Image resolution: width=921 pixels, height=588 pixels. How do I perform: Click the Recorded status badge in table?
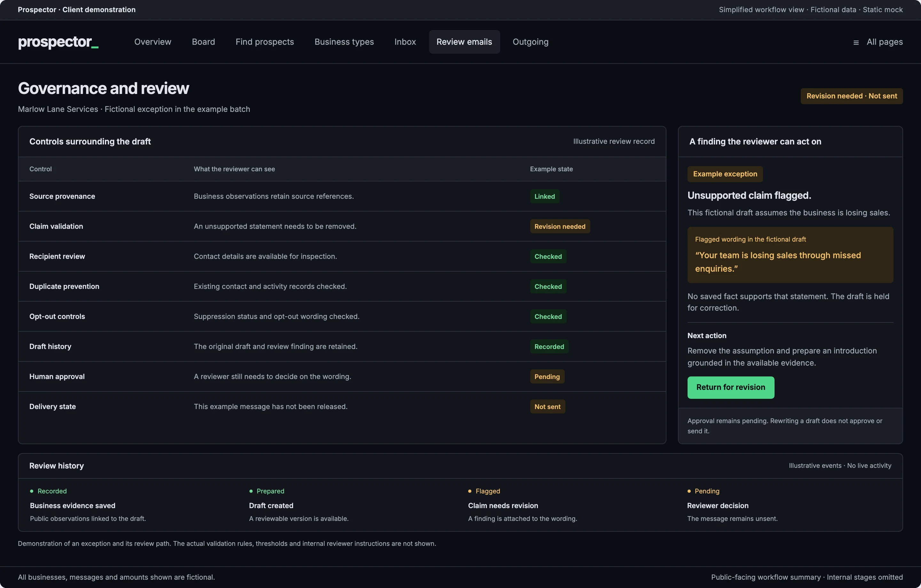tap(549, 346)
